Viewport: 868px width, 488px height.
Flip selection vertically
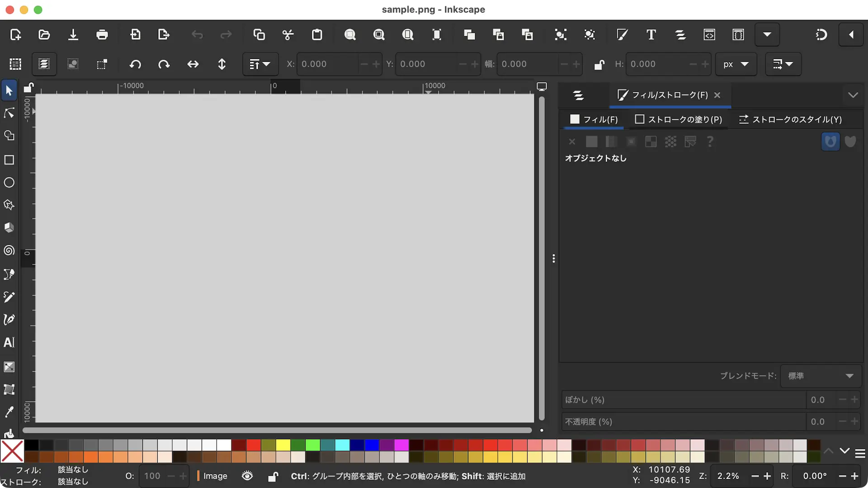tap(222, 64)
